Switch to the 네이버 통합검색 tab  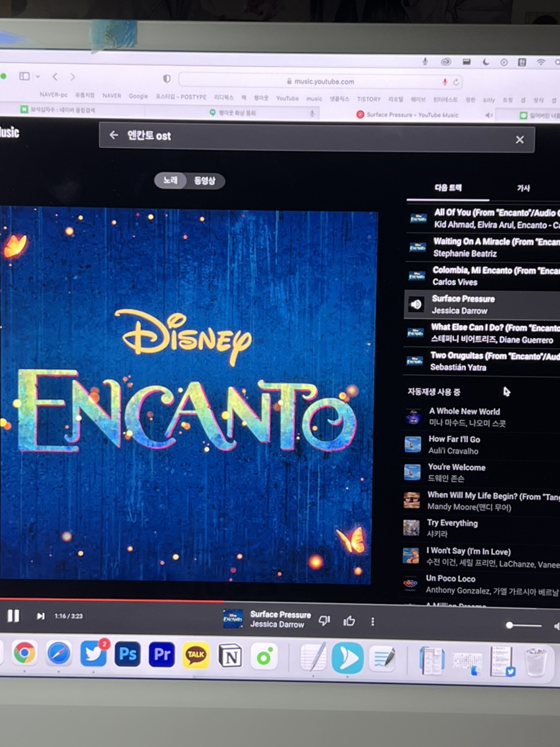(x=62, y=110)
